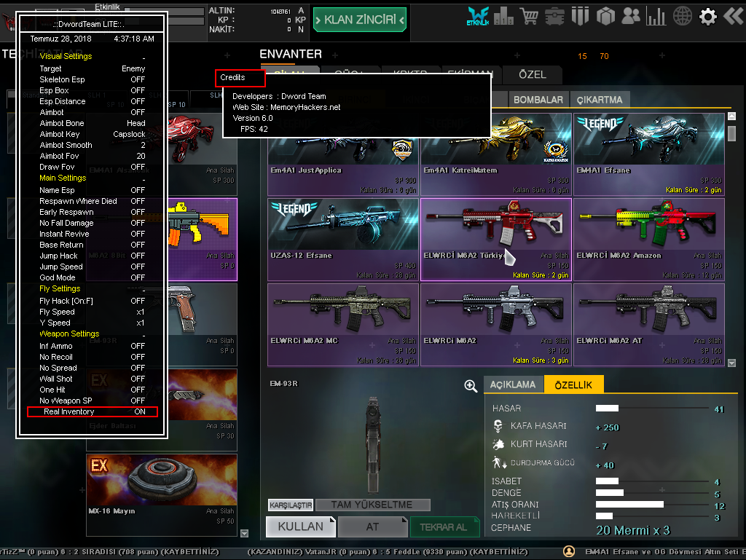
Task: Click the AT button
Action: coord(372,527)
